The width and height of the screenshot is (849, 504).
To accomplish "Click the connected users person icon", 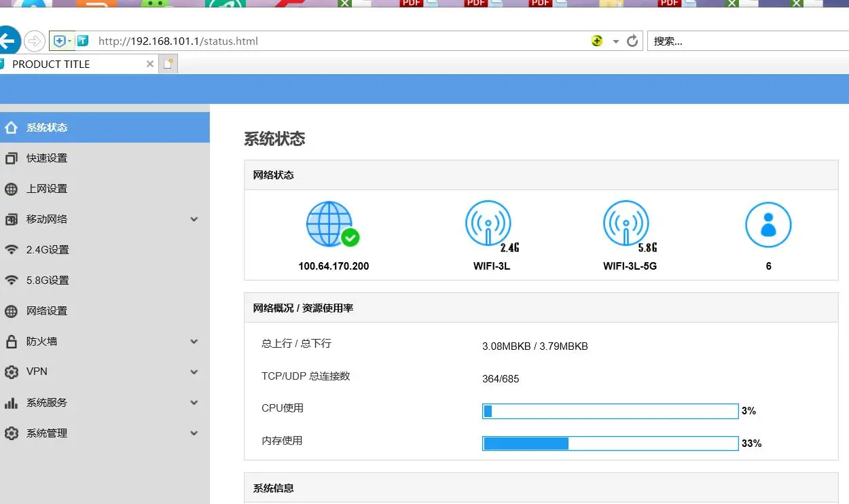I will (x=768, y=225).
